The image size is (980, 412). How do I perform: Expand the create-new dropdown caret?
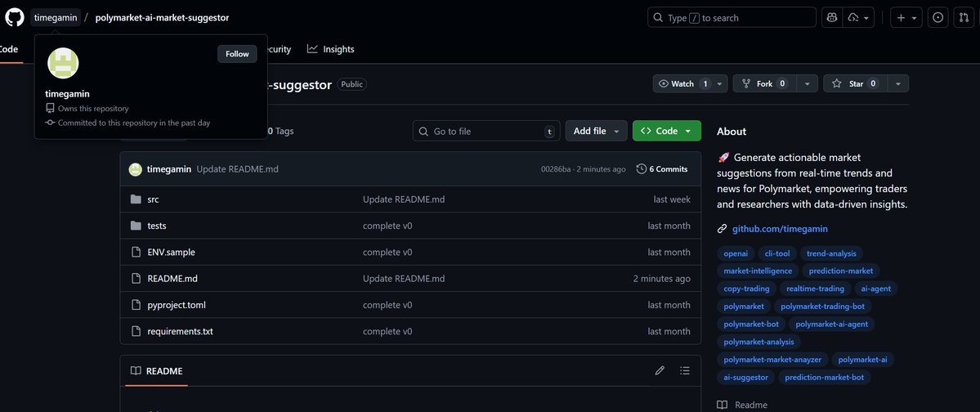pyautogui.click(x=915, y=18)
